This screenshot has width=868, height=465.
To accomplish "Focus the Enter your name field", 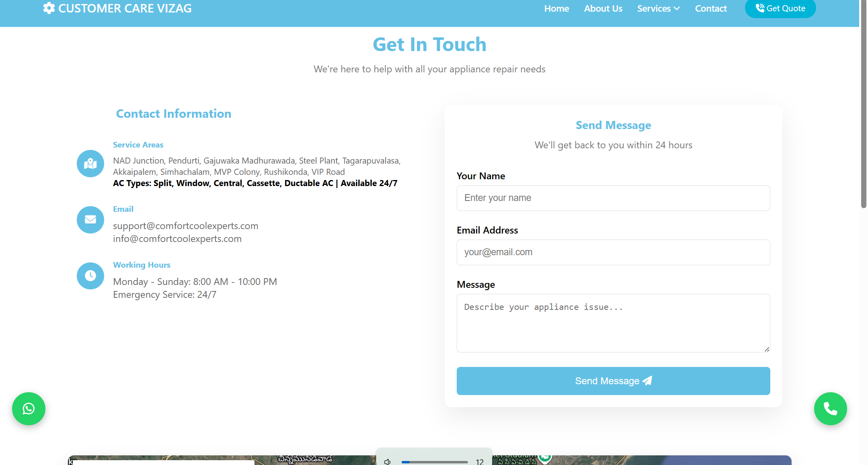I will 613,198.
